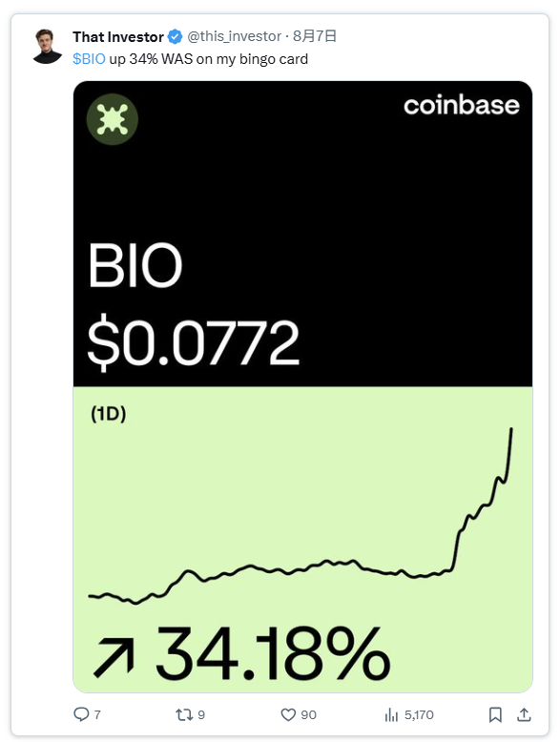Click the $0.0772 price in image
Viewport: 560px width, 742px height.
point(194,343)
